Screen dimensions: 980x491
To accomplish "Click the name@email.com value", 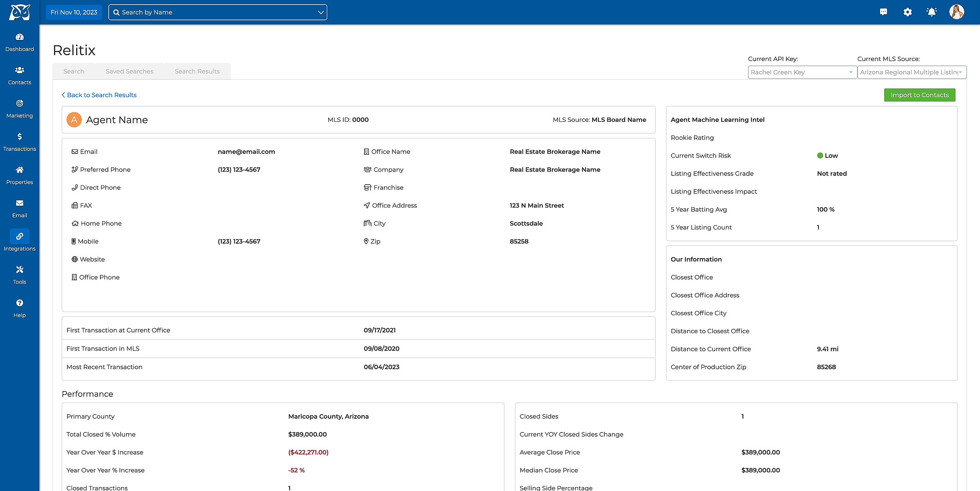I will point(247,152).
